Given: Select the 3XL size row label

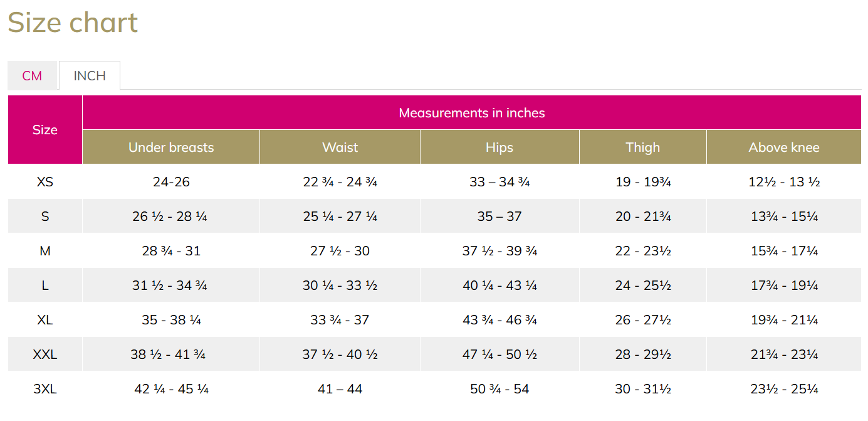Looking at the screenshot, I should [x=45, y=389].
